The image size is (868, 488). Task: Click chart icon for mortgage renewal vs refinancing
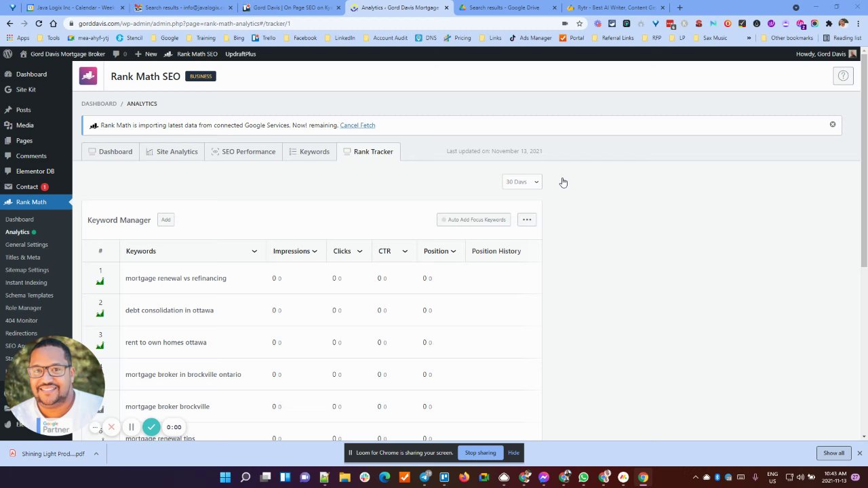(100, 281)
